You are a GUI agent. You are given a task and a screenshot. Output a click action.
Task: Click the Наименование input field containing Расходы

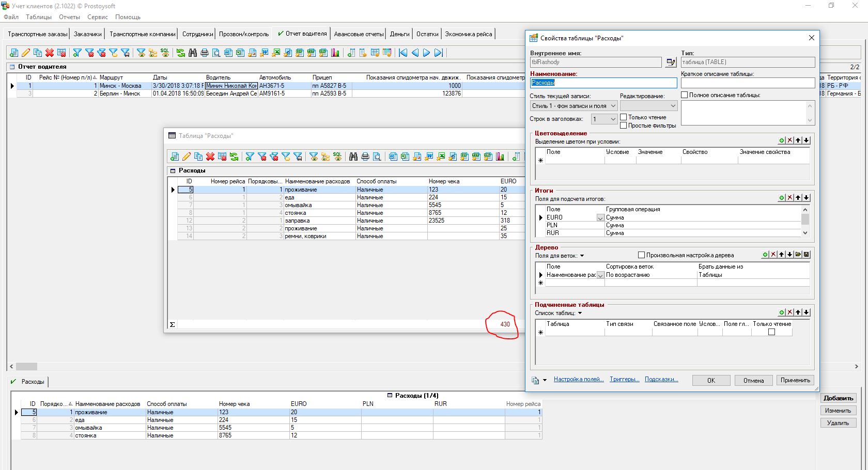(603, 83)
